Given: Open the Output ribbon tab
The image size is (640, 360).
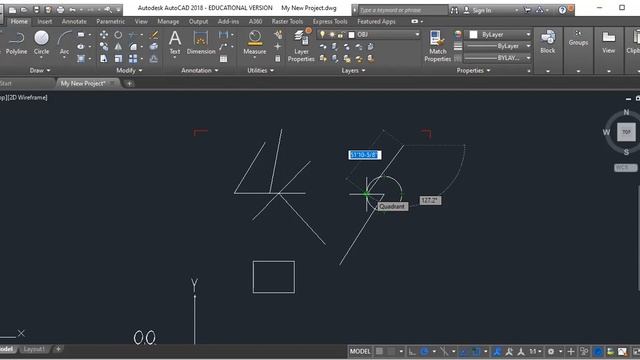Looking at the screenshot, I should coord(198,21).
